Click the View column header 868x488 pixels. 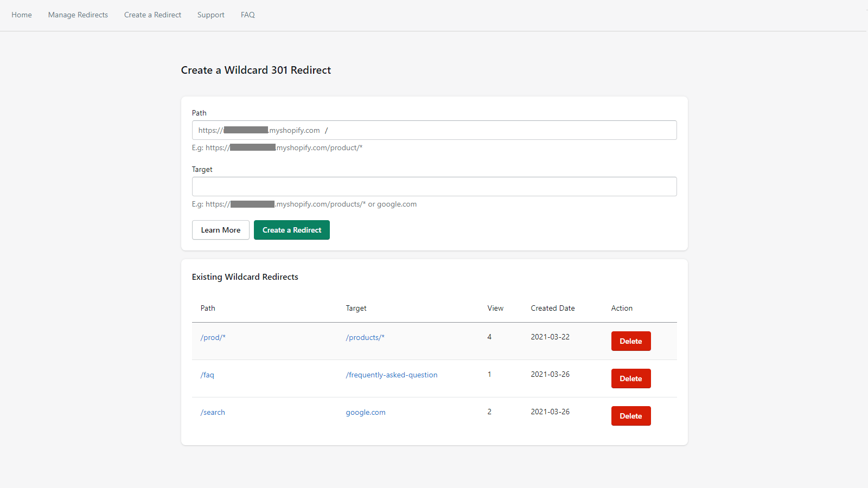(x=495, y=308)
